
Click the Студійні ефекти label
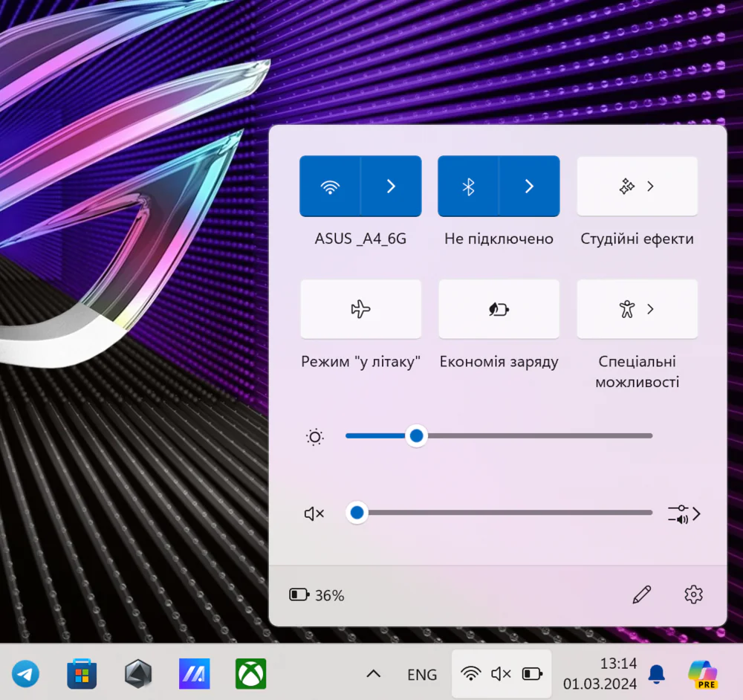coord(637,239)
